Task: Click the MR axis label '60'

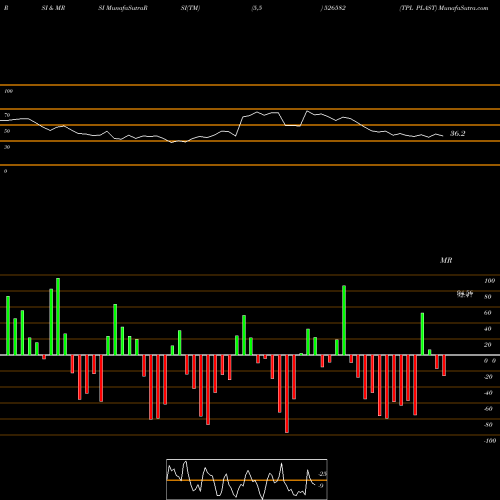Action: [x=488, y=313]
